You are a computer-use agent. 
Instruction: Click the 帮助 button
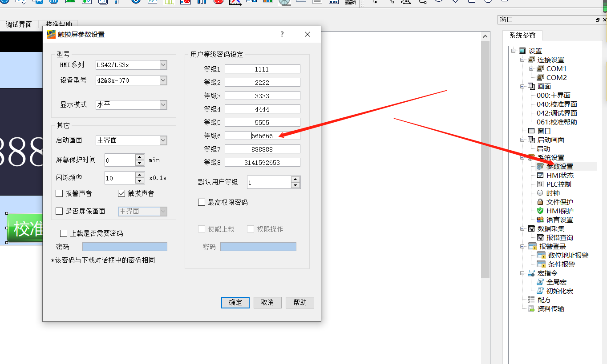300,303
